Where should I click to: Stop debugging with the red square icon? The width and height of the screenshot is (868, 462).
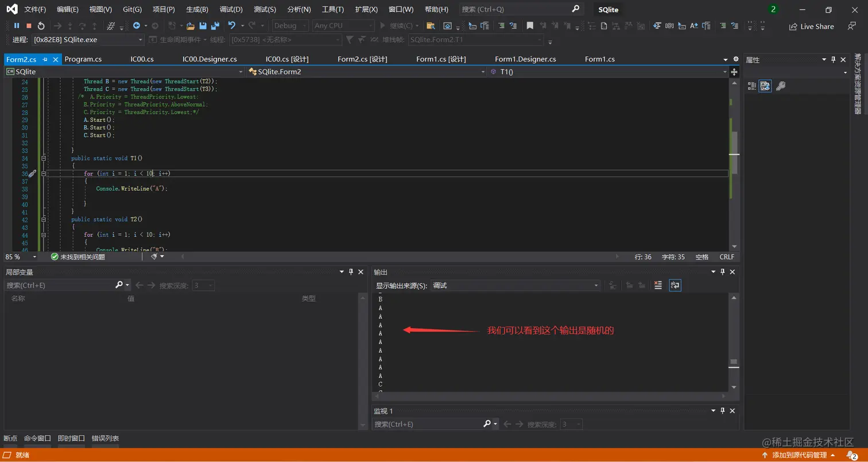tap(29, 26)
